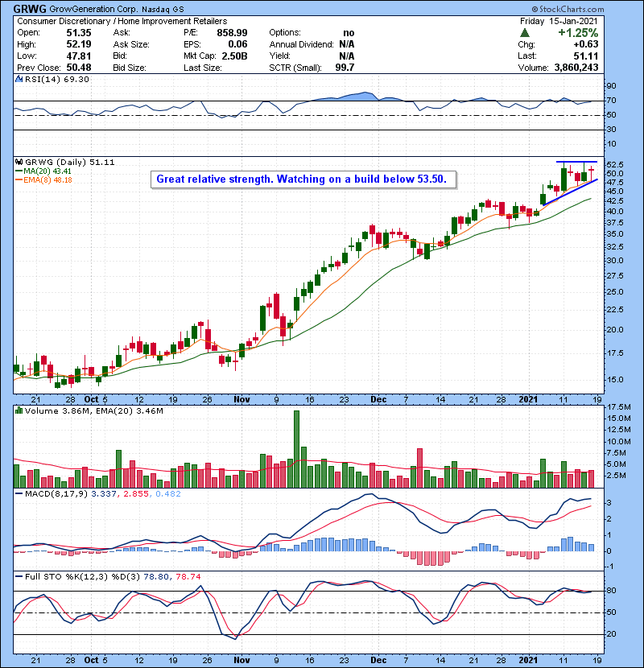
Task: Click the Open value 51.35
Action: pyautogui.click(x=79, y=33)
